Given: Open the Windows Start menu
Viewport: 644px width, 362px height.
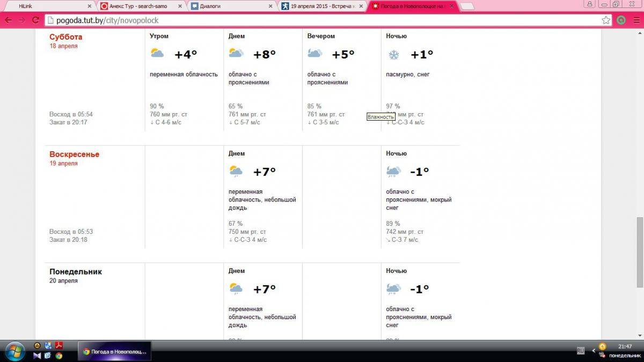Looking at the screenshot, I should [14, 351].
